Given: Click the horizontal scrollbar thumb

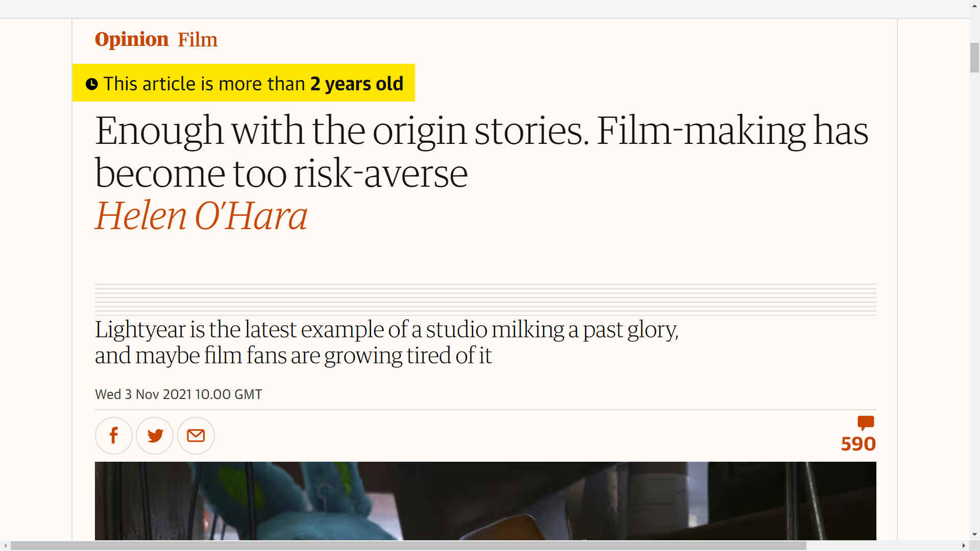Looking at the screenshot, I should pos(408,546).
